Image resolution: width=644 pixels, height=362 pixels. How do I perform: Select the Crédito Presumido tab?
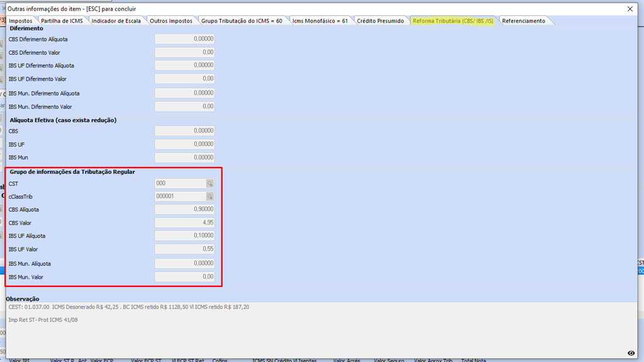(380, 21)
